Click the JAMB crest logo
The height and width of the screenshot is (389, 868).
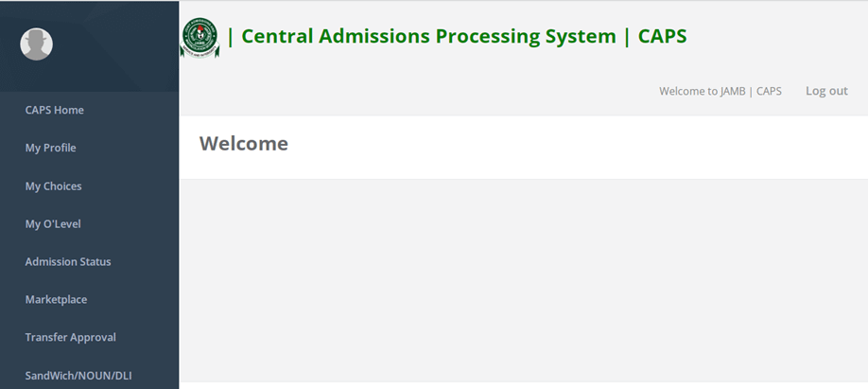(x=200, y=38)
